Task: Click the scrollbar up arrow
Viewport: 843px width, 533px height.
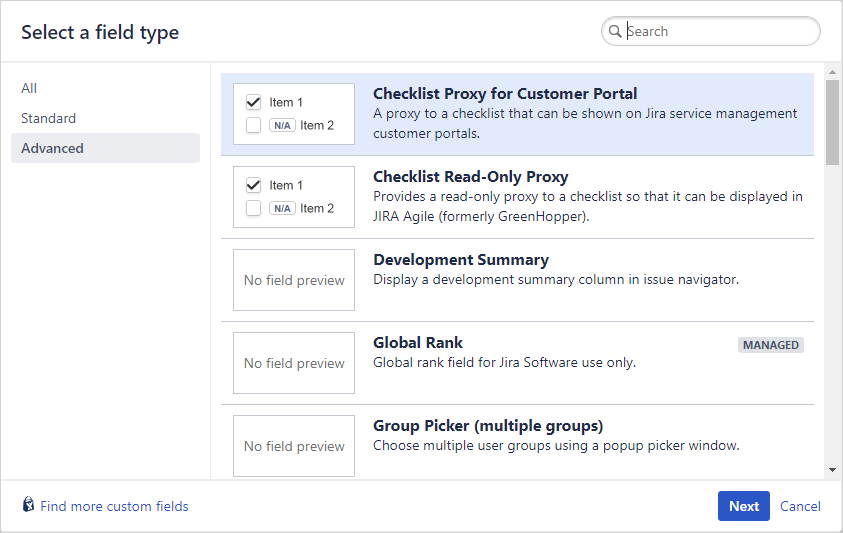Action: [x=832, y=72]
